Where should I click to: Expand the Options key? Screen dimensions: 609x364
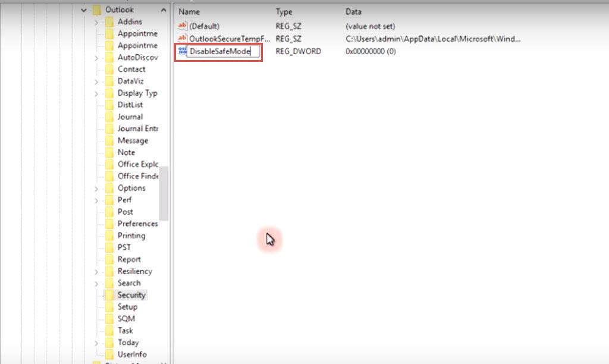click(x=96, y=189)
